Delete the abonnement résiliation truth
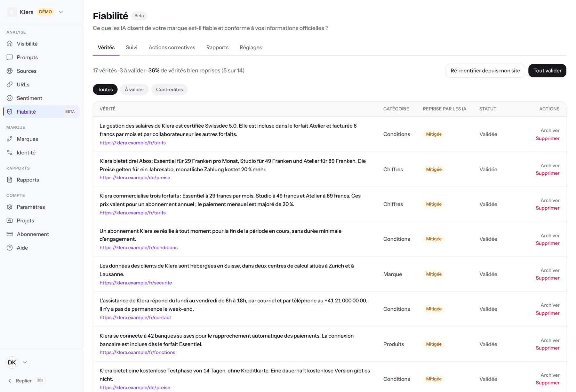This screenshot has width=576, height=392. click(x=548, y=243)
